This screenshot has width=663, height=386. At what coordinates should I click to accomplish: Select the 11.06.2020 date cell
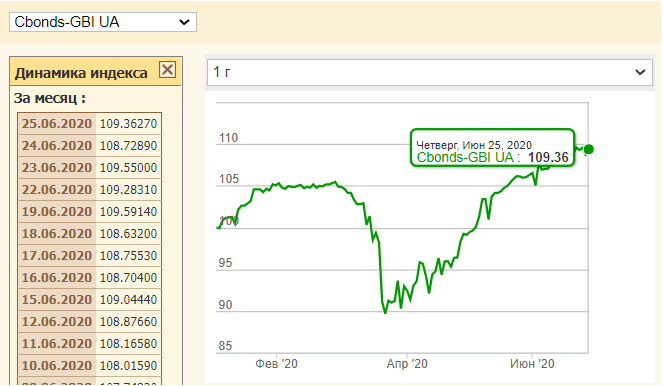57,343
